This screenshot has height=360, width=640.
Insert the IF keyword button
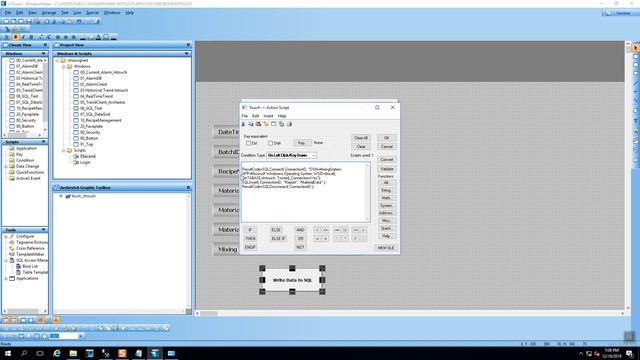pyautogui.click(x=250, y=230)
